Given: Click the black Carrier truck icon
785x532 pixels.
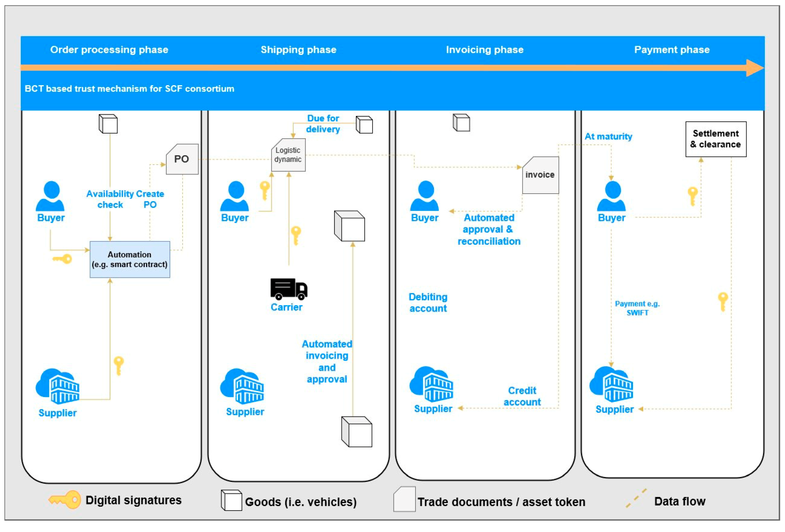Looking at the screenshot, I should [x=289, y=289].
